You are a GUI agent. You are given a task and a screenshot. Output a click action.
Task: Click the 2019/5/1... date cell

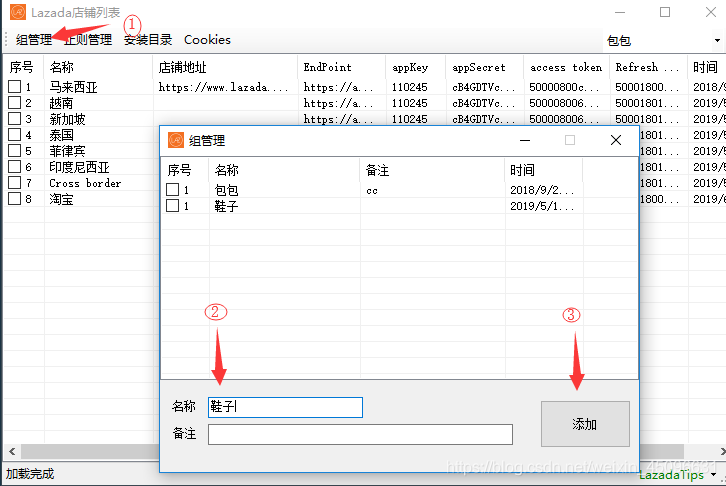542,206
